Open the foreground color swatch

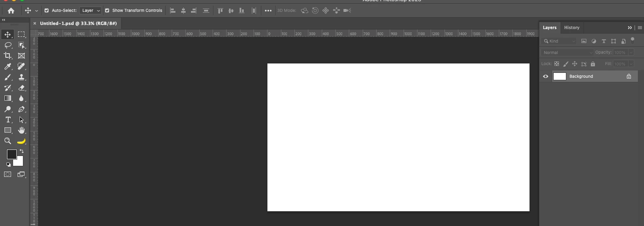coord(11,154)
